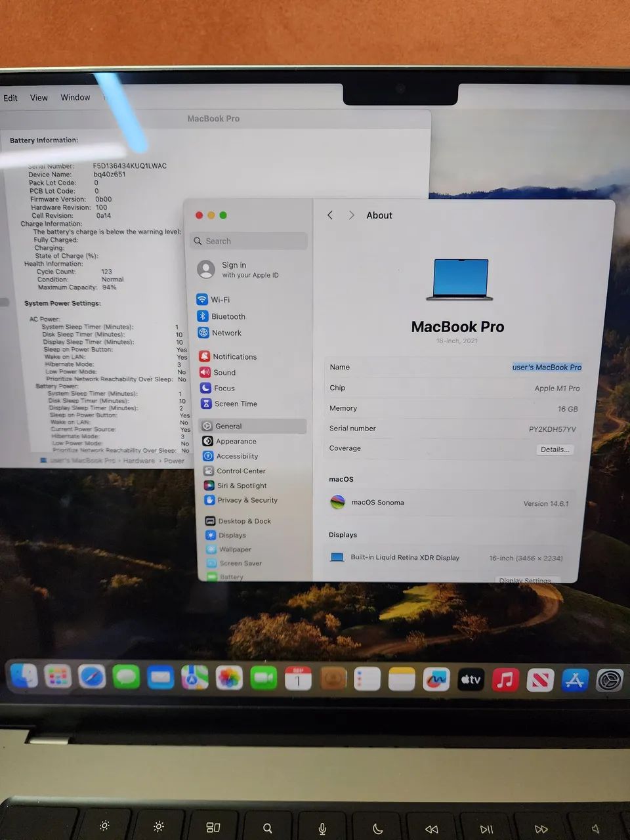
Task: Click the MacBook Pro laptop image
Action: pos(459,280)
